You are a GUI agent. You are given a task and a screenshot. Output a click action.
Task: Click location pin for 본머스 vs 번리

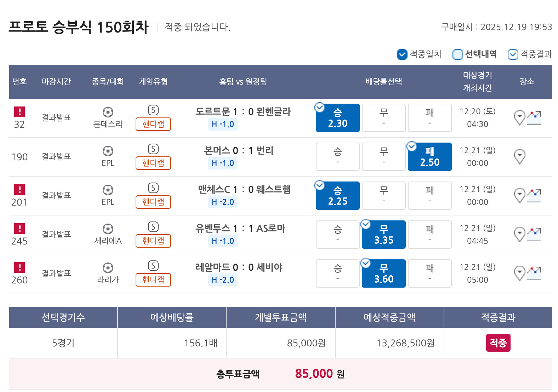[519, 156]
